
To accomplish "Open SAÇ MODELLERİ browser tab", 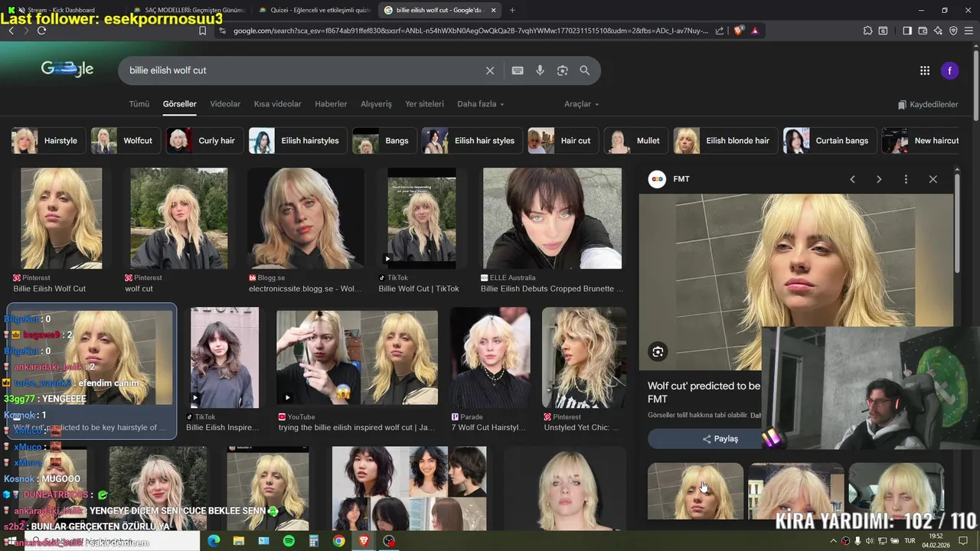I will 189,10.
